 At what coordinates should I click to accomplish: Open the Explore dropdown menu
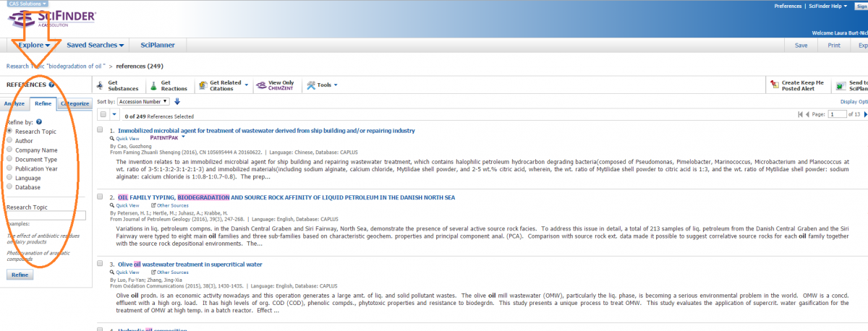tap(34, 45)
